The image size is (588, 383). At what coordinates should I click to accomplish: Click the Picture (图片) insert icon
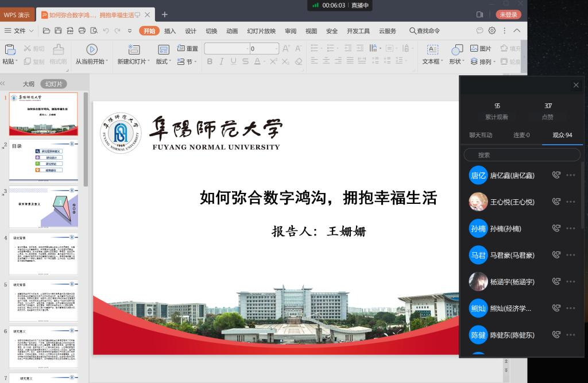(x=481, y=49)
